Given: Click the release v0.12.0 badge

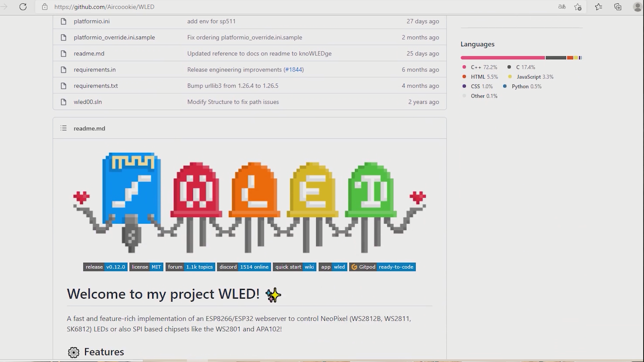Looking at the screenshot, I should tap(105, 267).
